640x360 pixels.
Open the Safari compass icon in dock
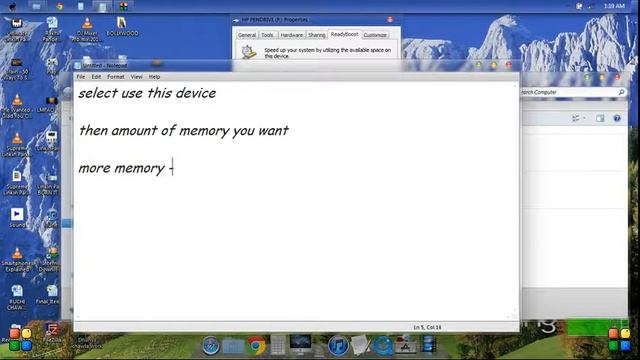pos(211,346)
